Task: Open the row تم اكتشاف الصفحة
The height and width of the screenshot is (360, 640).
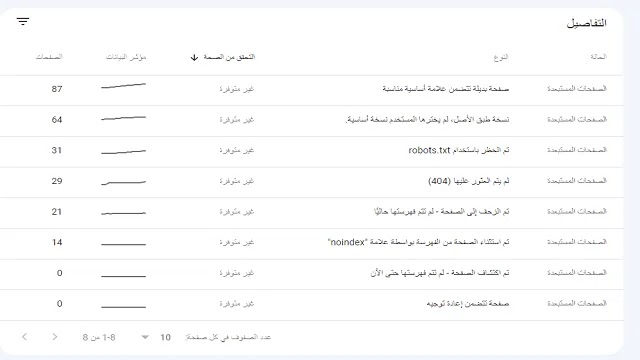Action: coord(312,274)
